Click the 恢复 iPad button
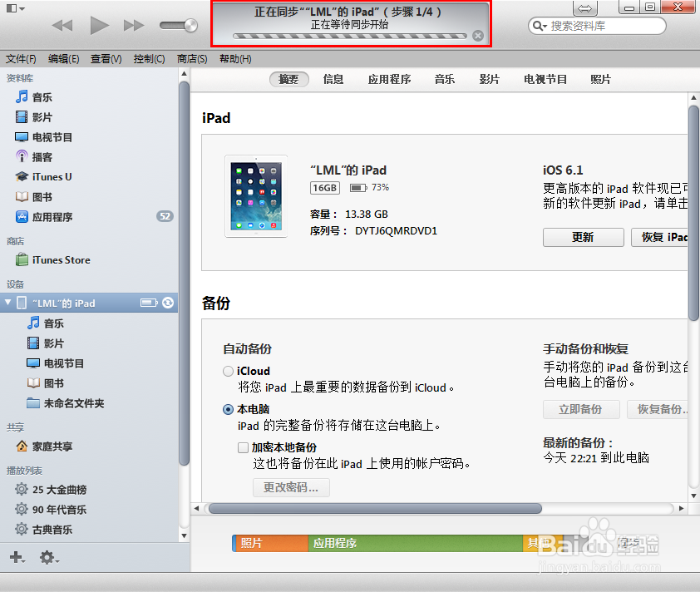This screenshot has height=592, width=700. 659,237
